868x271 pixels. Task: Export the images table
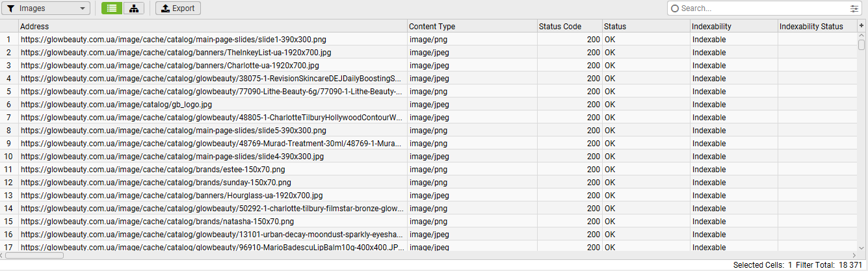coord(178,8)
